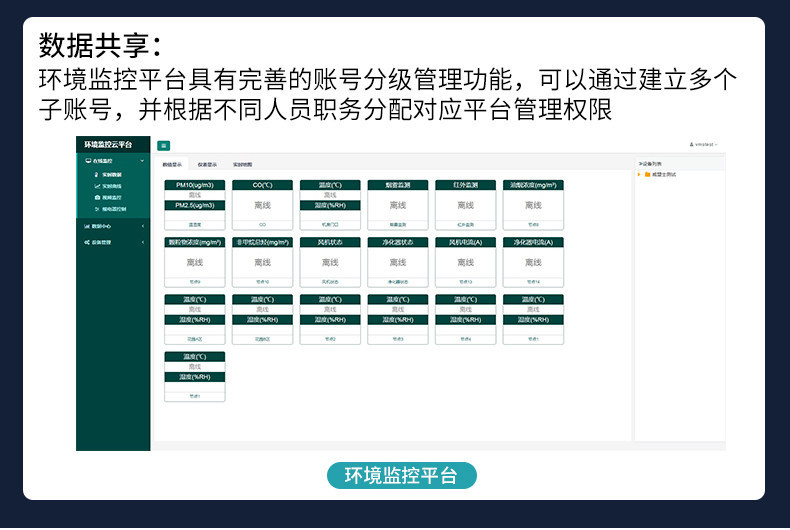The image size is (790, 530).
Task: Open the vmstest user dropdown
Action: [703, 145]
